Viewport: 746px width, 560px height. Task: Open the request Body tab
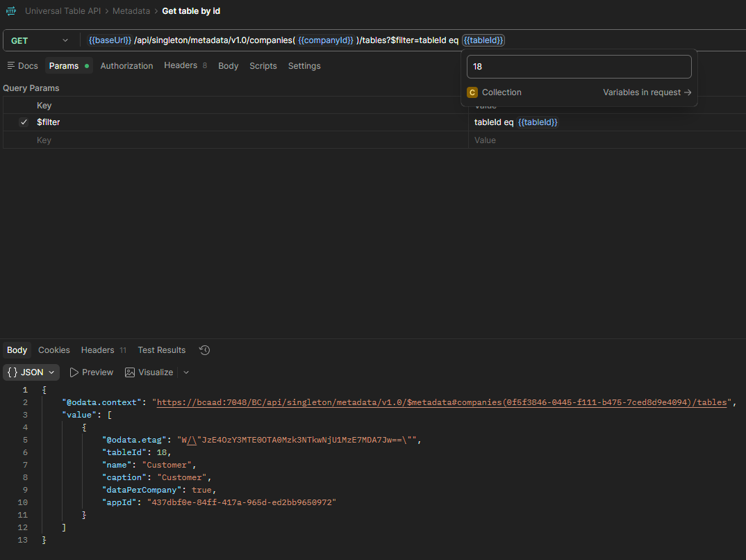pos(229,66)
